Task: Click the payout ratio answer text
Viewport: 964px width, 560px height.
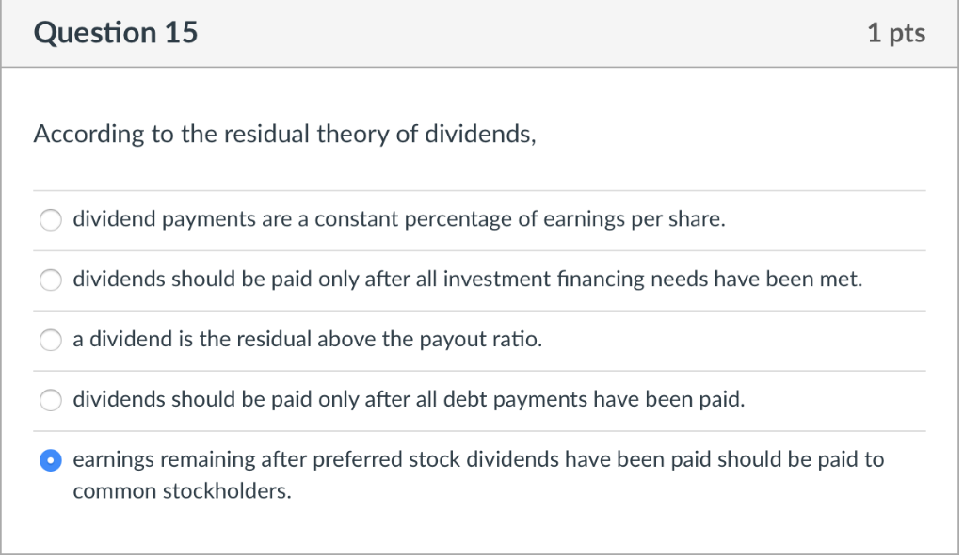Action: click(307, 340)
